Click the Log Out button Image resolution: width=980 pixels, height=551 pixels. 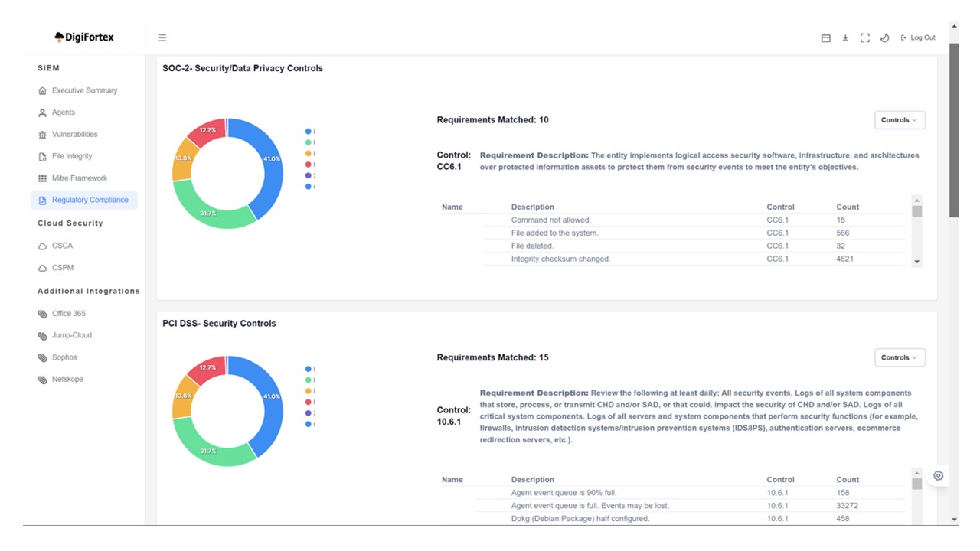click(918, 37)
